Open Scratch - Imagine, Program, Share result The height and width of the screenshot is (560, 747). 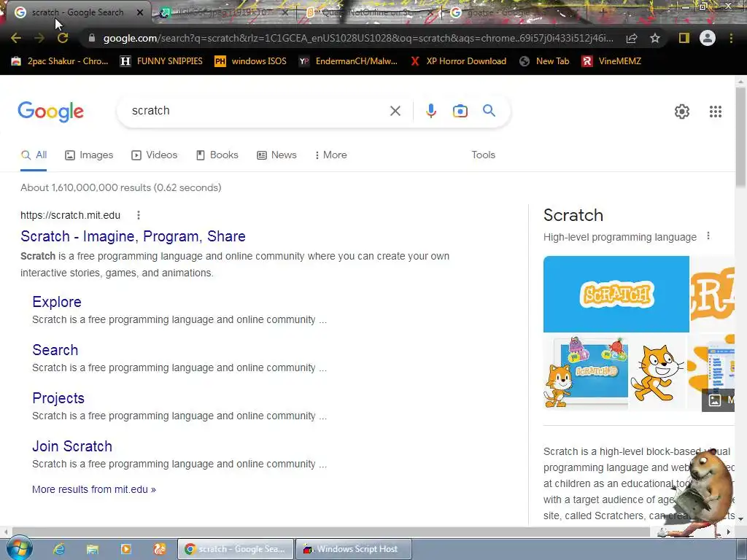click(133, 236)
